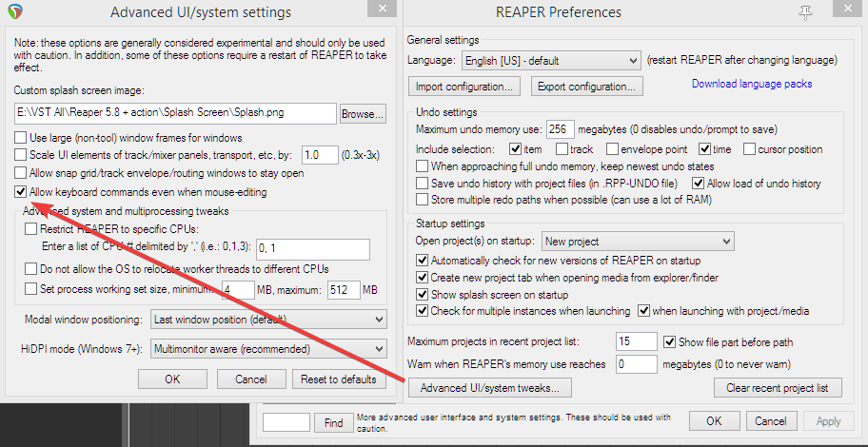868x447 pixels.
Task: Toggle Scale UI elements of track/mixer panels checkbox
Action: pyautogui.click(x=21, y=155)
